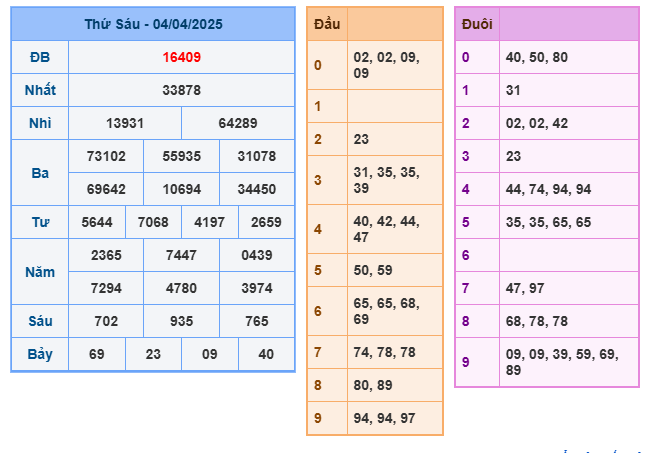Click Đầu row 4 values 40, 42, 44, 47
Viewport: 649px width, 453px height.
387,229
